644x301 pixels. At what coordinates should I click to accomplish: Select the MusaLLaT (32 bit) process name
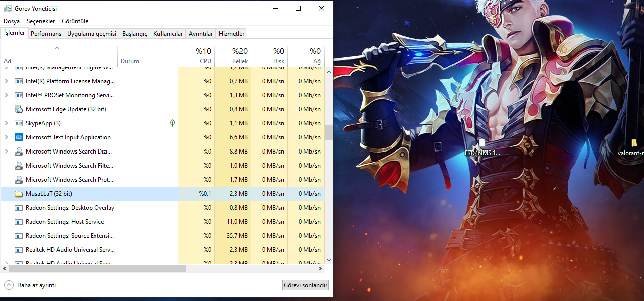click(49, 194)
